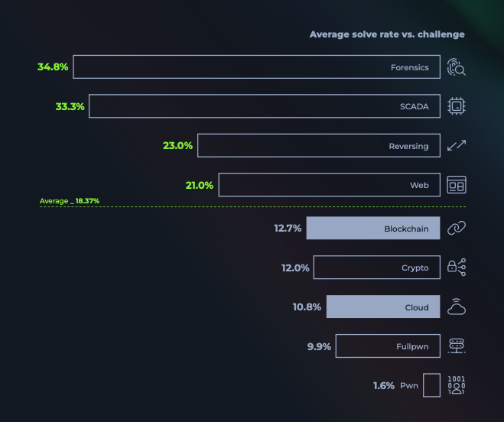The image size is (504, 422).
Task: Click the Web solve rate bar
Action: (329, 185)
